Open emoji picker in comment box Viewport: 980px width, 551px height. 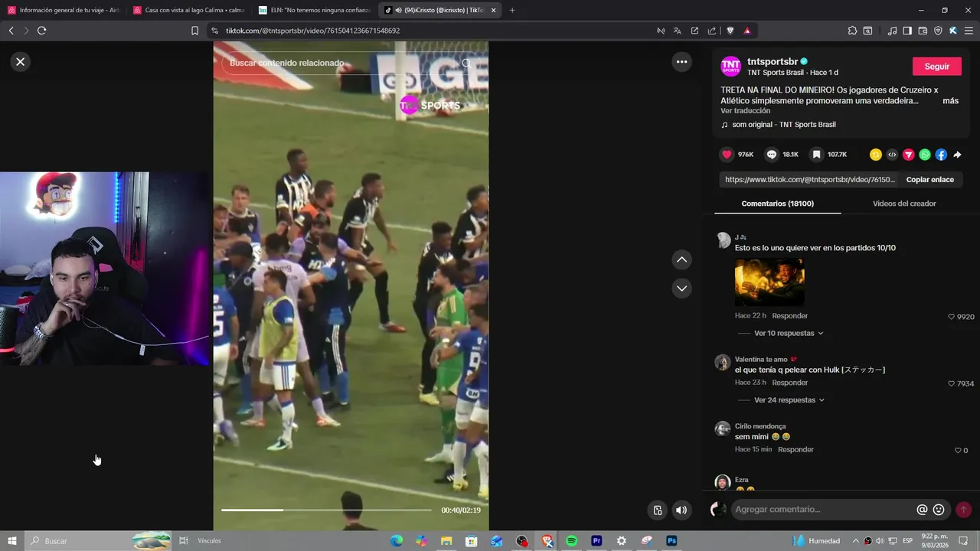tap(939, 510)
